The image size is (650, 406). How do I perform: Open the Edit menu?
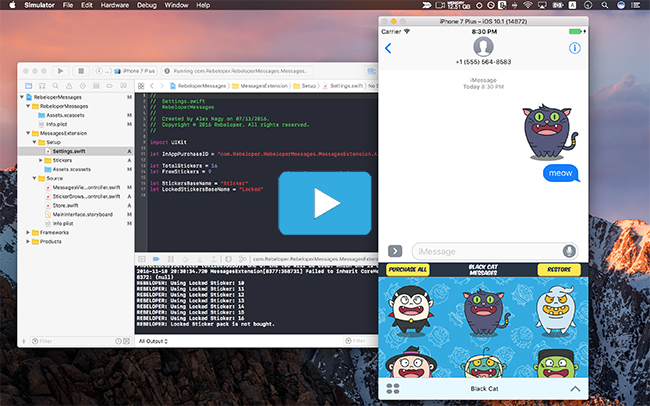87,5
